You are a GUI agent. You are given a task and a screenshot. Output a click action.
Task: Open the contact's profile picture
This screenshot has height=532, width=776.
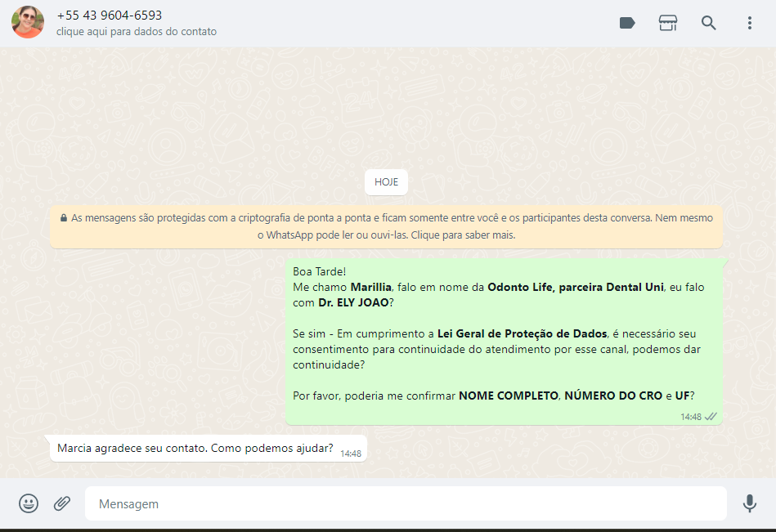click(28, 22)
